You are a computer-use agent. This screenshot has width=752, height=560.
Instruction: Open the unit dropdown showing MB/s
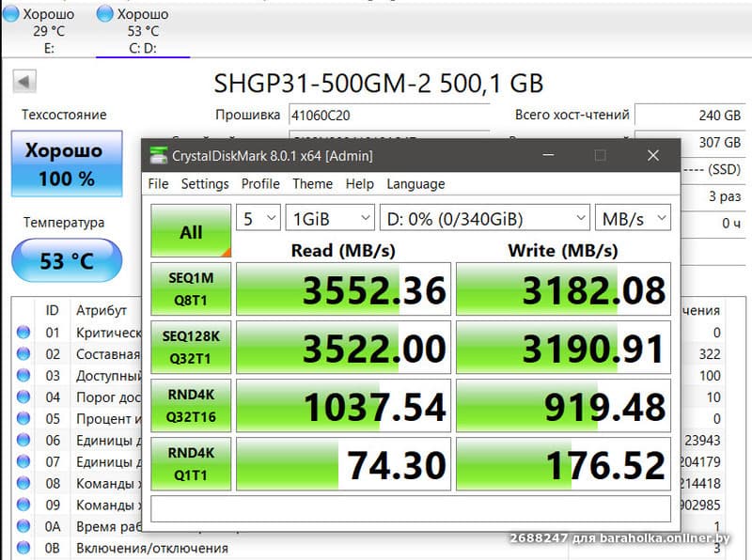(x=633, y=219)
